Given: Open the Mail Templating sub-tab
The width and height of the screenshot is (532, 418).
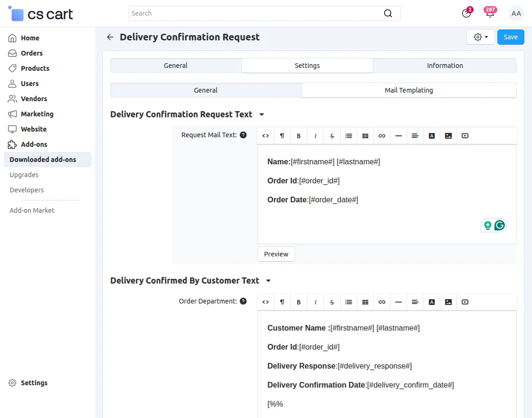Looking at the screenshot, I should click(408, 90).
